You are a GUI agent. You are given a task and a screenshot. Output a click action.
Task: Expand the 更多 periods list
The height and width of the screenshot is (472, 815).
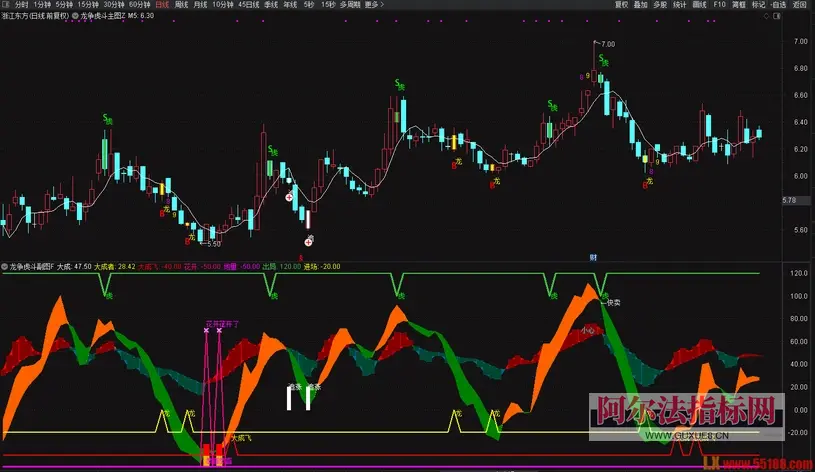tap(373, 5)
